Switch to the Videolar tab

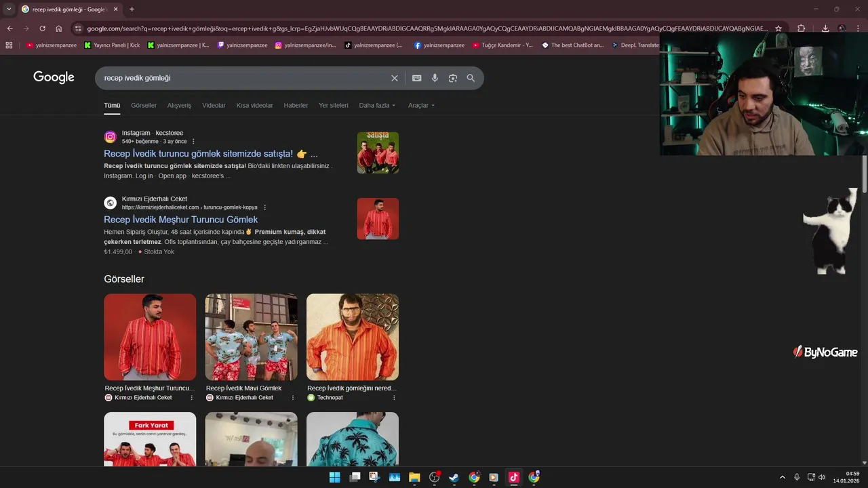tap(214, 106)
